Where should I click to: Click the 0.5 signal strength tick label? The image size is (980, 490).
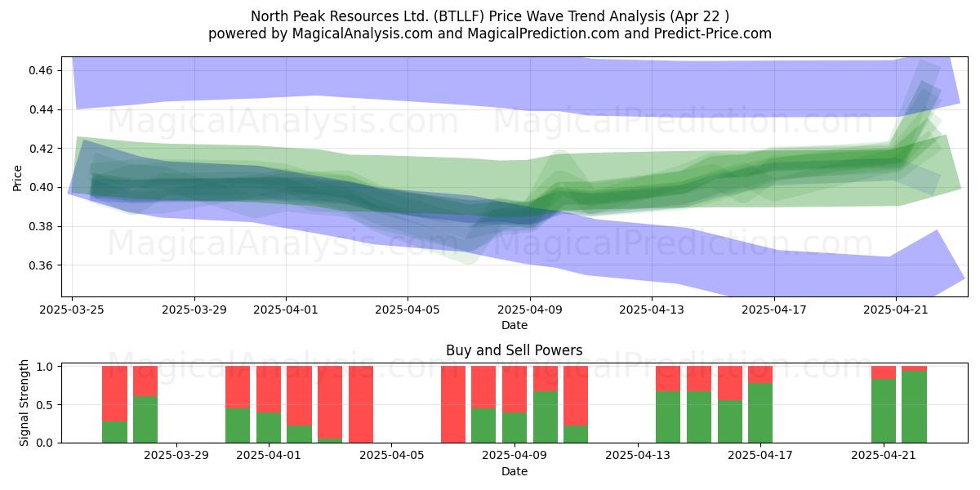pos(47,404)
